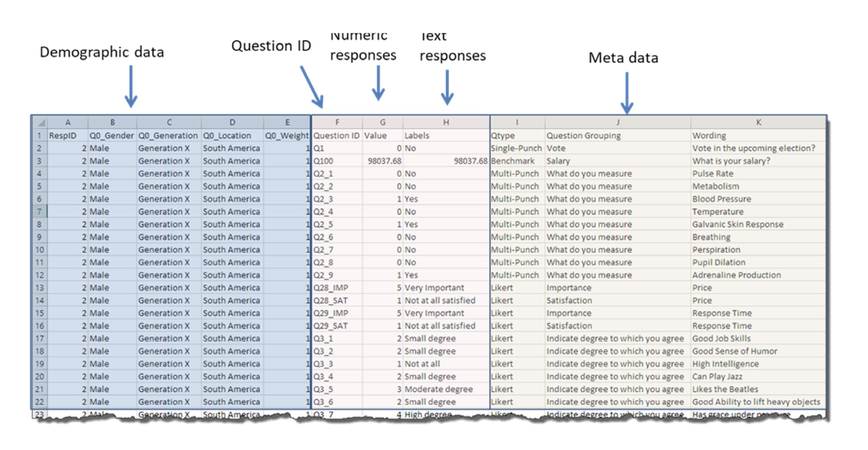Select column B header
868x450 pixels.
[x=112, y=123]
